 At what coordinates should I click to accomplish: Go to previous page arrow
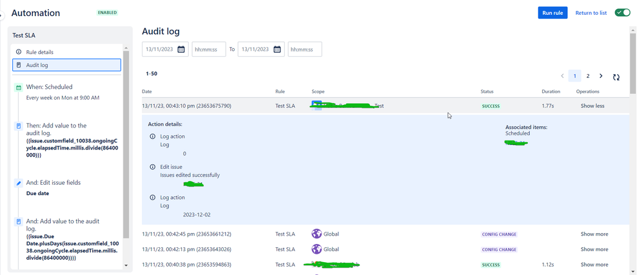[x=562, y=76]
